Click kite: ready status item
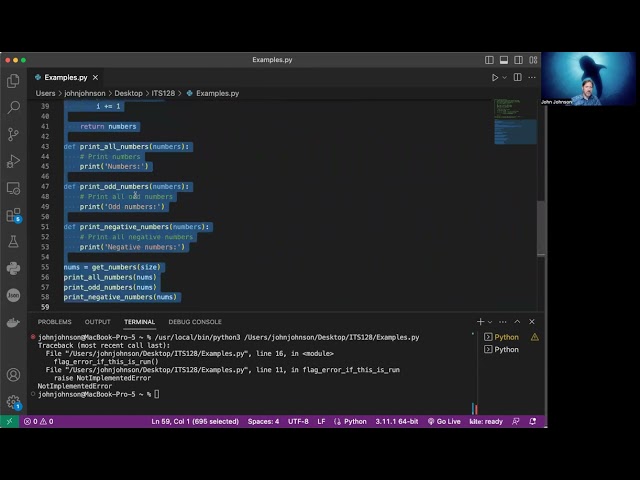 486,422
